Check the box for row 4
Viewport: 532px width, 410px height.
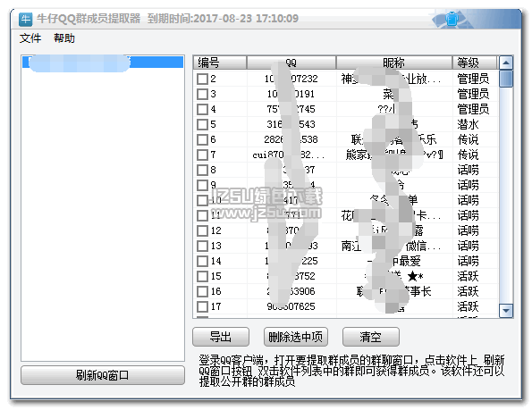(202, 109)
